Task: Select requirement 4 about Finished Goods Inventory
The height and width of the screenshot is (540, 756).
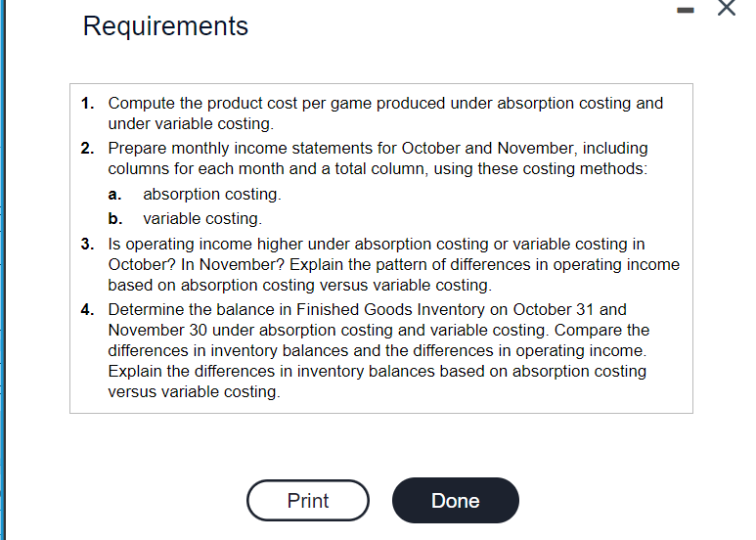Action: [x=378, y=350]
